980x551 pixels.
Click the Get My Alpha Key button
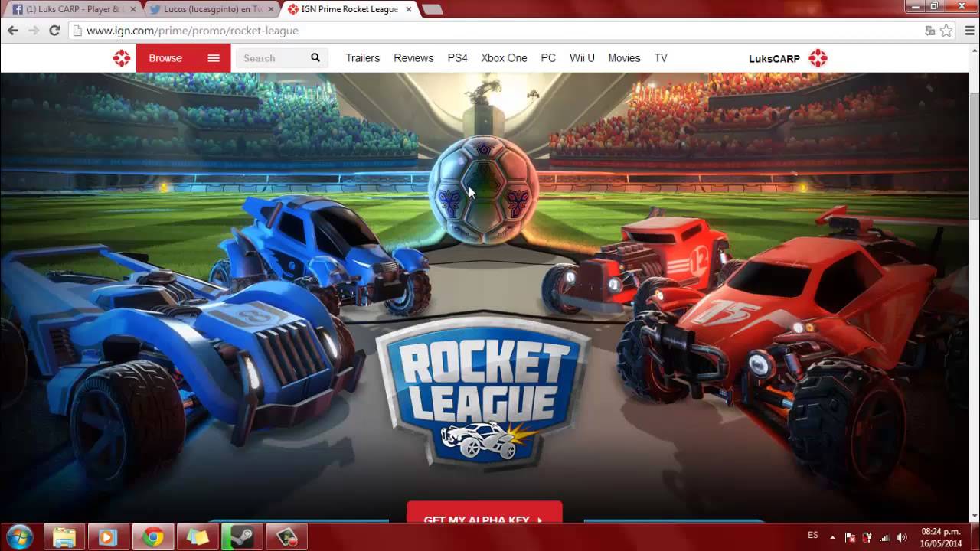point(484,513)
